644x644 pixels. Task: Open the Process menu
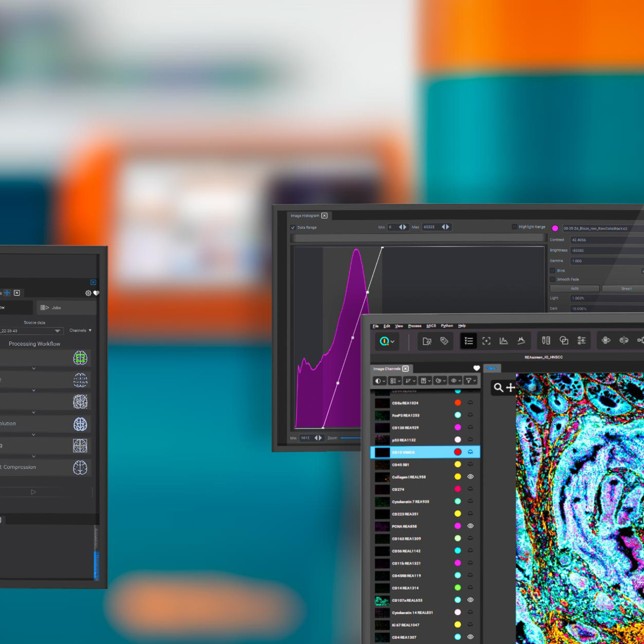click(415, 326)
